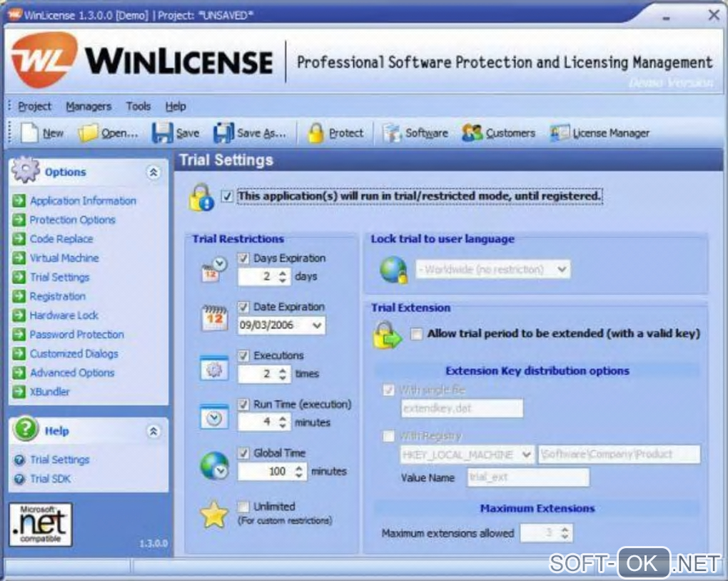Click the Unlimited star icon

point(213,515)
